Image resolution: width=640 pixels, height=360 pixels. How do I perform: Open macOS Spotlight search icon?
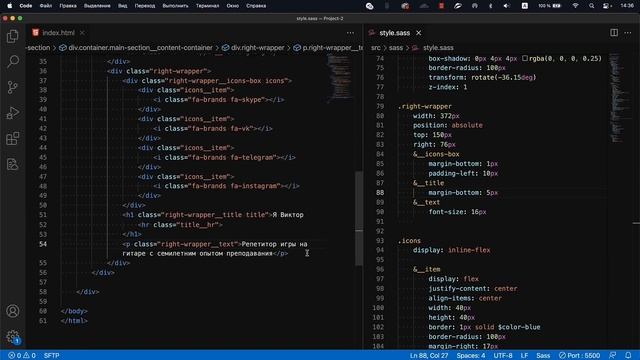point(591,6)
